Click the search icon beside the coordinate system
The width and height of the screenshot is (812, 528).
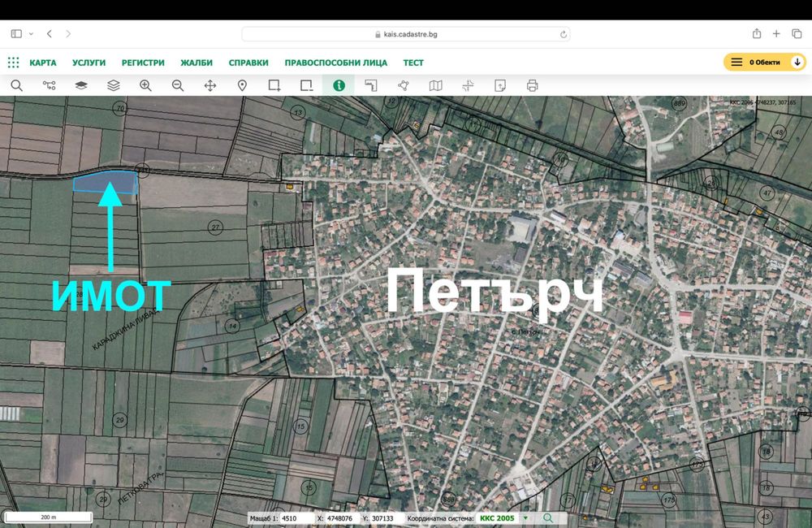(548, 518)
